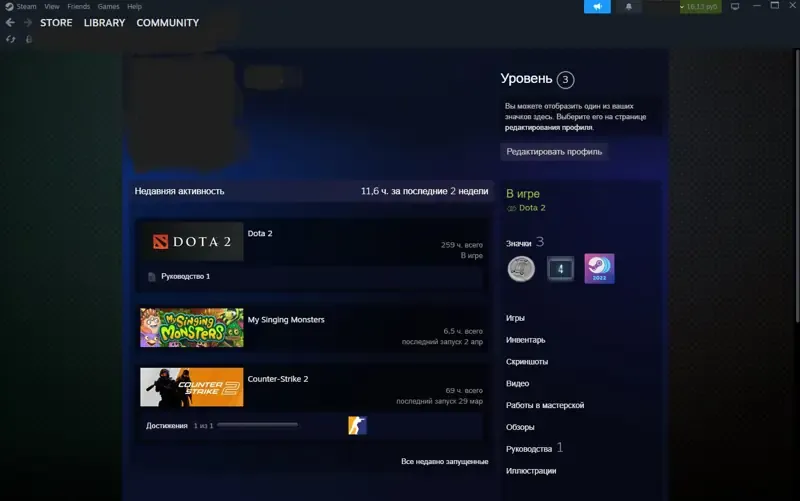Click the controller icon next to Dota 2 status
800x501 pixels.
pyautogui.click(x=511, y=208)
